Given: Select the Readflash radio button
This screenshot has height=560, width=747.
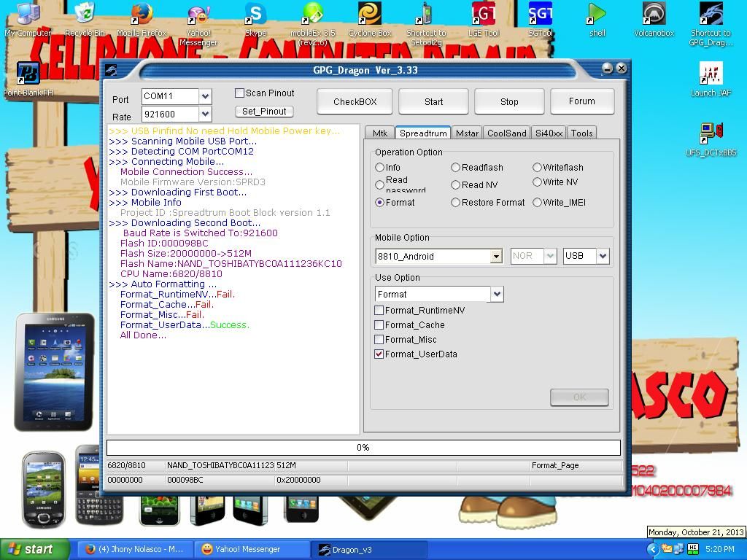Looking at the screenshot, I should pos(456,168).
